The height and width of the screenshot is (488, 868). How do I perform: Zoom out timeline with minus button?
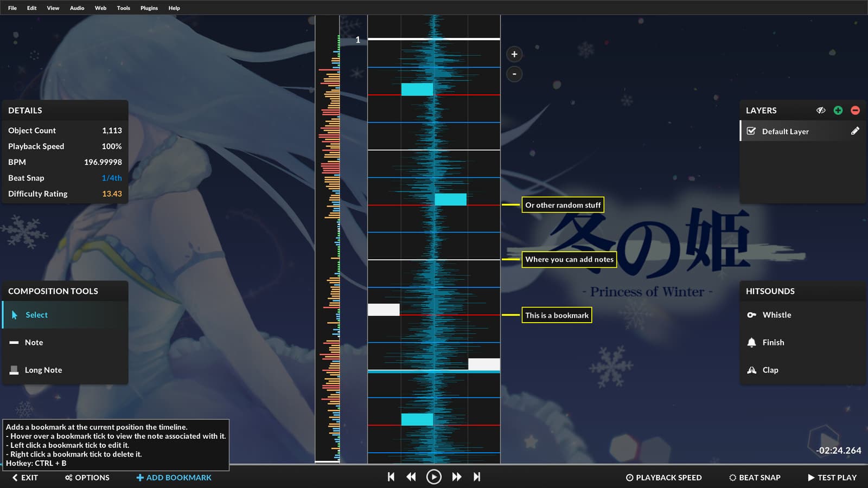click(514, 74)
